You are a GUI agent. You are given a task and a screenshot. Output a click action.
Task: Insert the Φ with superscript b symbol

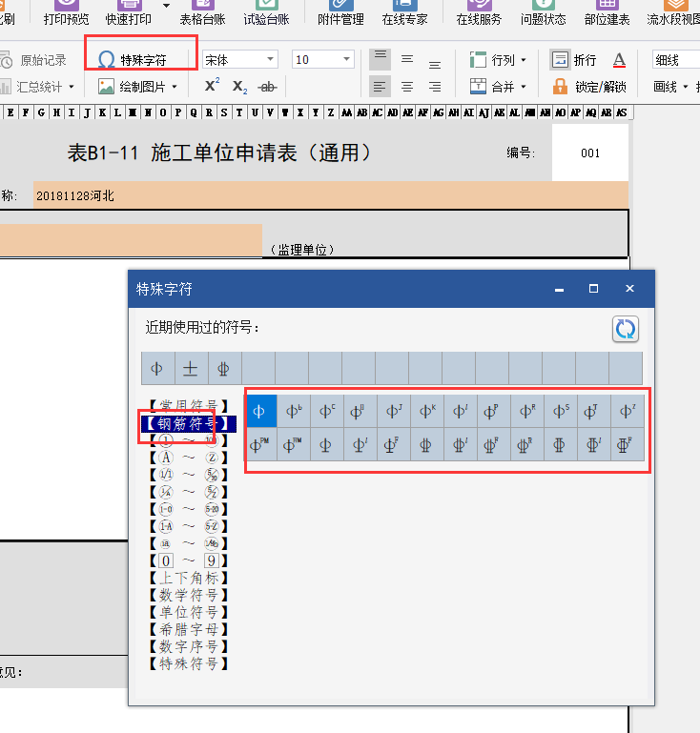point(295,412)
